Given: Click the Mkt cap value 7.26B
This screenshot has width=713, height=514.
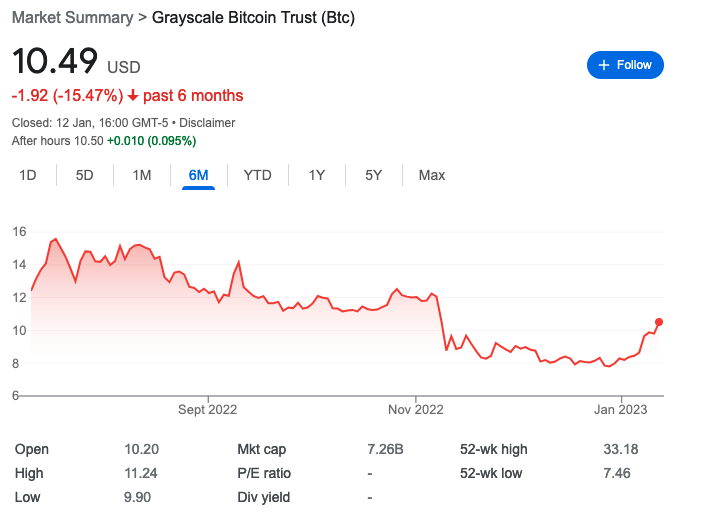Looking at the screenshot, I should (x=385, y=449).
